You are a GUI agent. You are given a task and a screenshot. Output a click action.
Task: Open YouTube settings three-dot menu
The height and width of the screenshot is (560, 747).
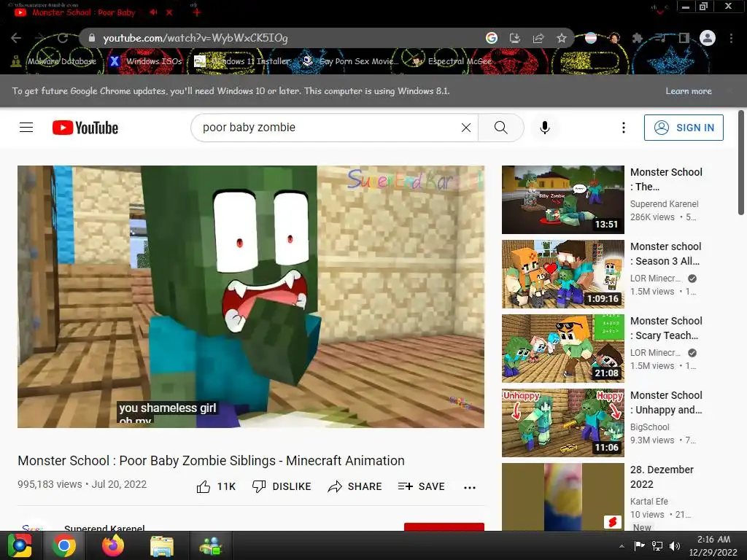pos(623,128)
